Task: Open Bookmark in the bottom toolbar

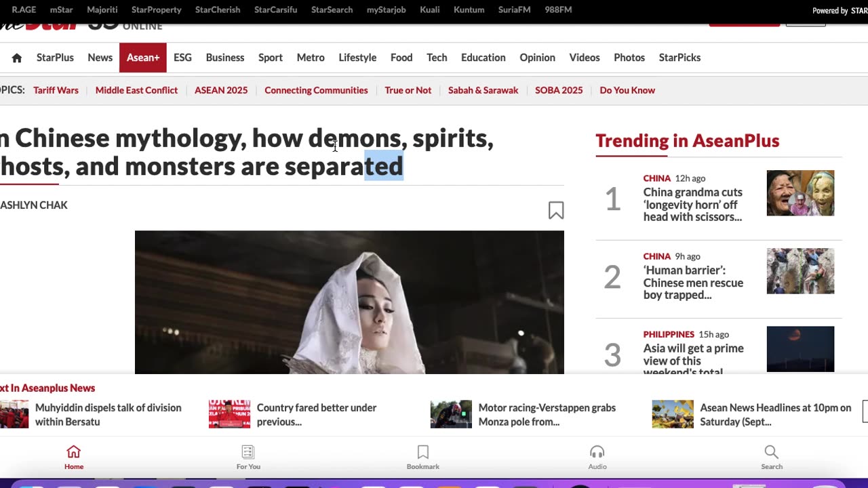Action: pos(423,457)
